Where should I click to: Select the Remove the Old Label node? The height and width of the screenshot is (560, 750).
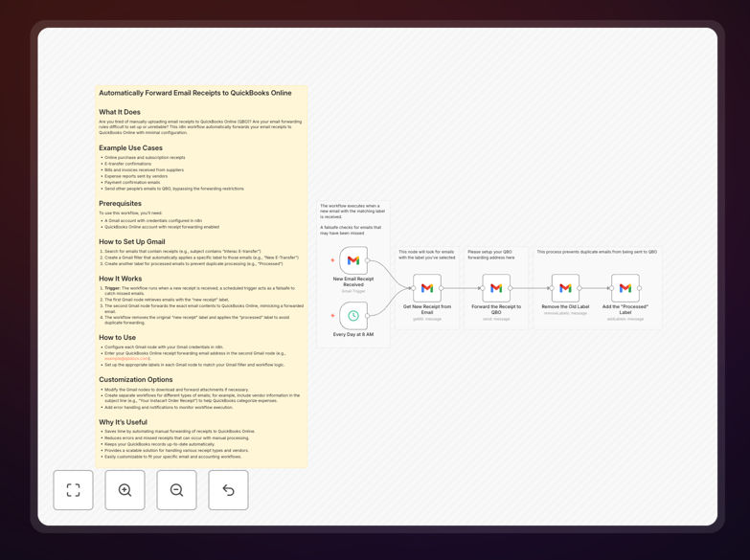(565, 288)
